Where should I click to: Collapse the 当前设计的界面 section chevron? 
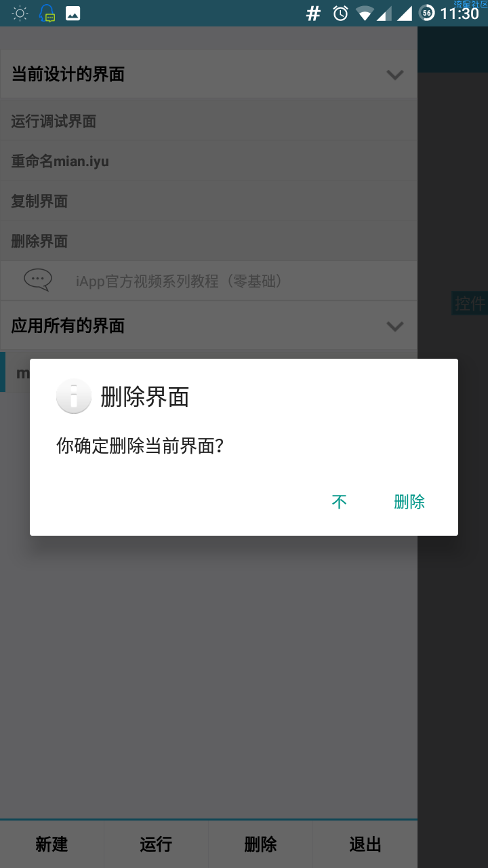395,75
